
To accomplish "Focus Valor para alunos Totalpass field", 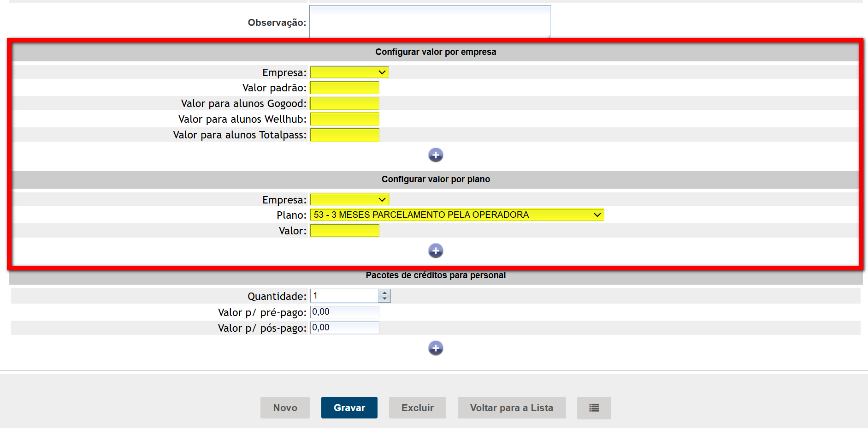I will [x=344, y=135].
